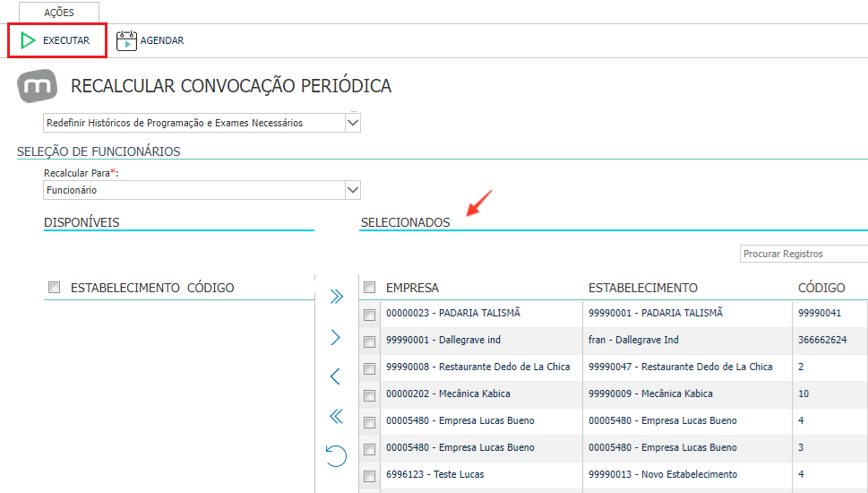Click the Recalcular Para field label

point(82,173)
